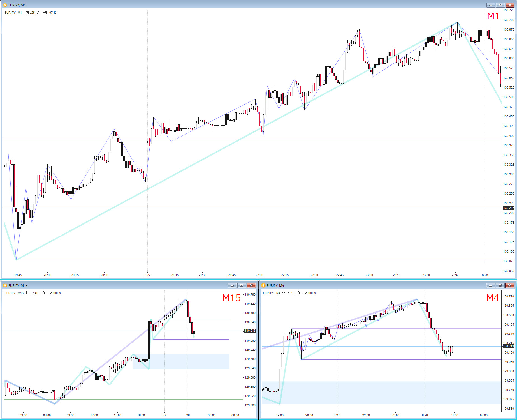This screenshot has height=420, width=517.
Task: Click the 22:00 time label on M1 axis
Action: (259, 275)
